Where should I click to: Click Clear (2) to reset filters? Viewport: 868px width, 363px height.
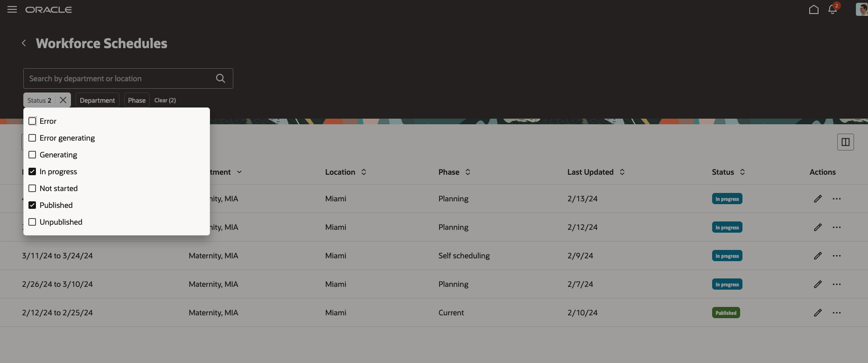pyautogui.click(x=165, y=100)
